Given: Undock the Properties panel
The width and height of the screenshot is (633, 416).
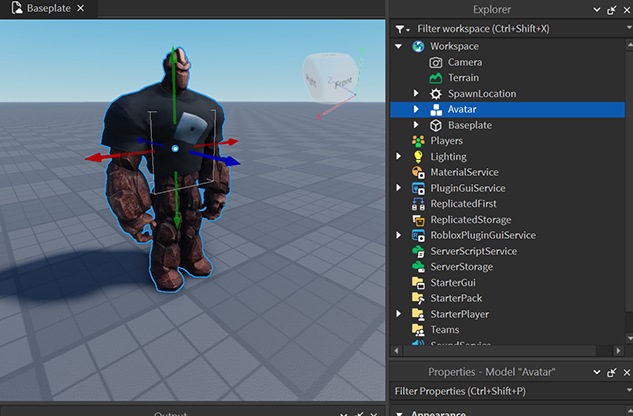Looking at the screenshot, I should tap(612, 372).
